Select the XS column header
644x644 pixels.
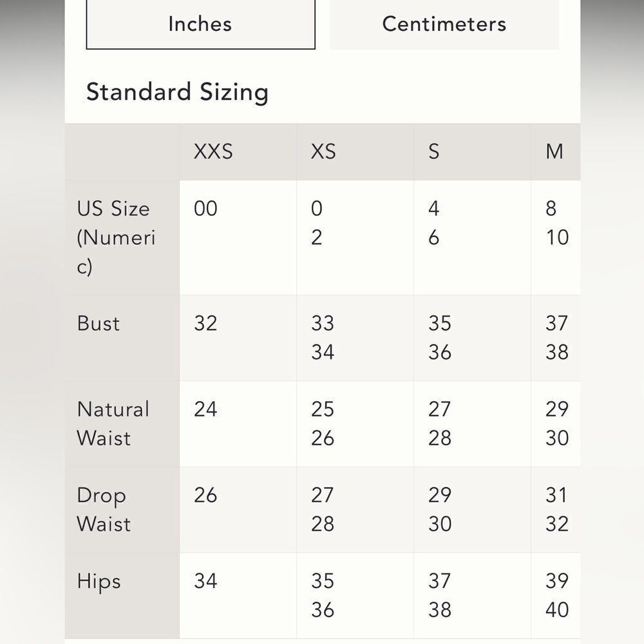[x=355, y=151]
